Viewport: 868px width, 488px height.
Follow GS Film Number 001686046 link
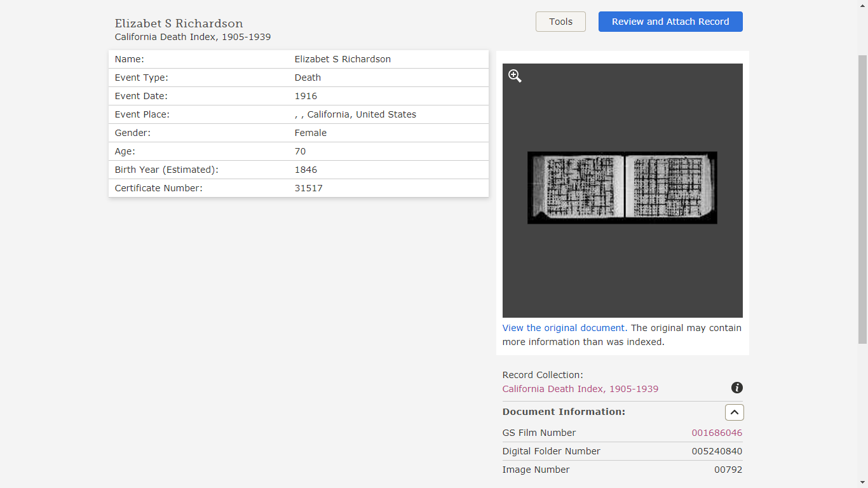[x=717, y=433]
